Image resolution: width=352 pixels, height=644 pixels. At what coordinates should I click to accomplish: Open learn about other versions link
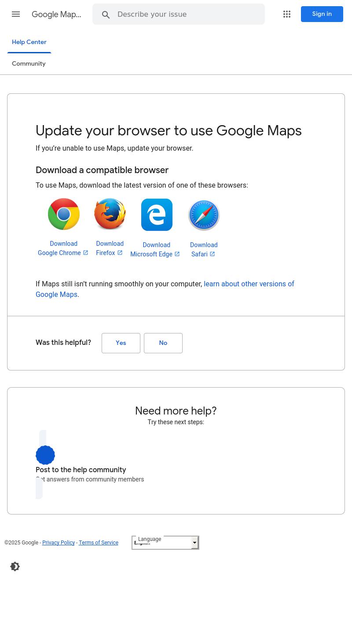(x=165, y=289)
